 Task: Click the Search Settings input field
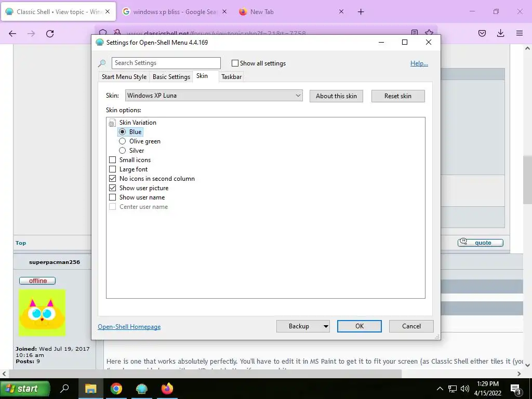pos(166,63)
